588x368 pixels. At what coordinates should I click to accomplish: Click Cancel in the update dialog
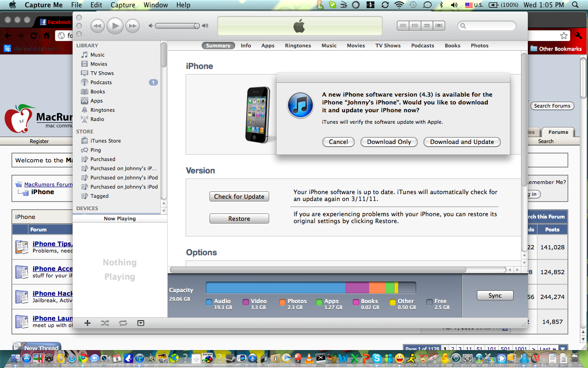[x=339, y=142]
